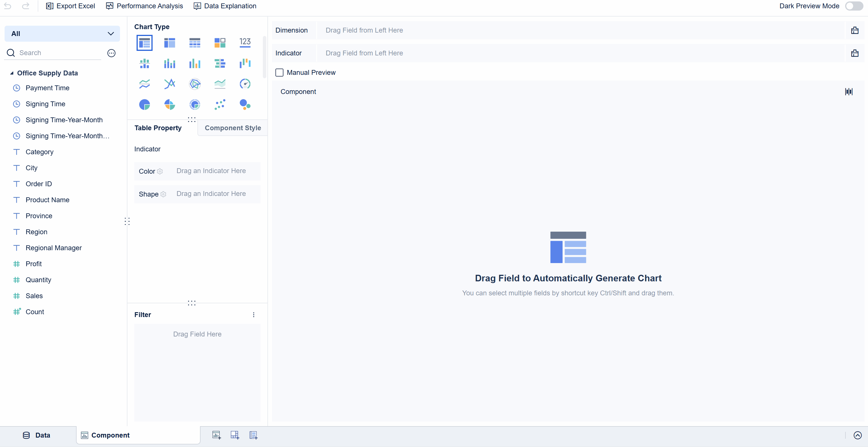Image resolution: width=868 pixels, height=447 pixels.
Task: Click the Export Excel button
Action: [x=70, y=6]
